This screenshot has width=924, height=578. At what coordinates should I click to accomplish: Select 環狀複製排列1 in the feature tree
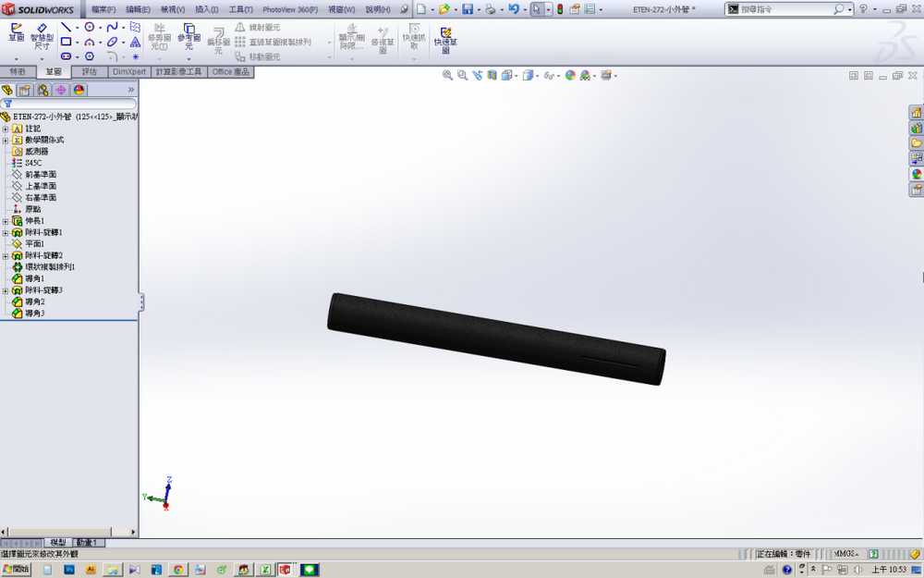(49, 267)
